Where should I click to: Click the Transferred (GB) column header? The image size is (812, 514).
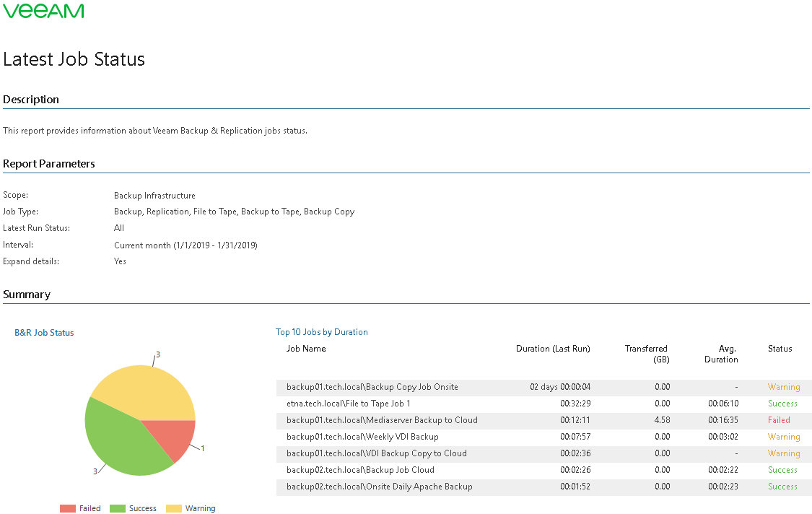tap(647, 354)
